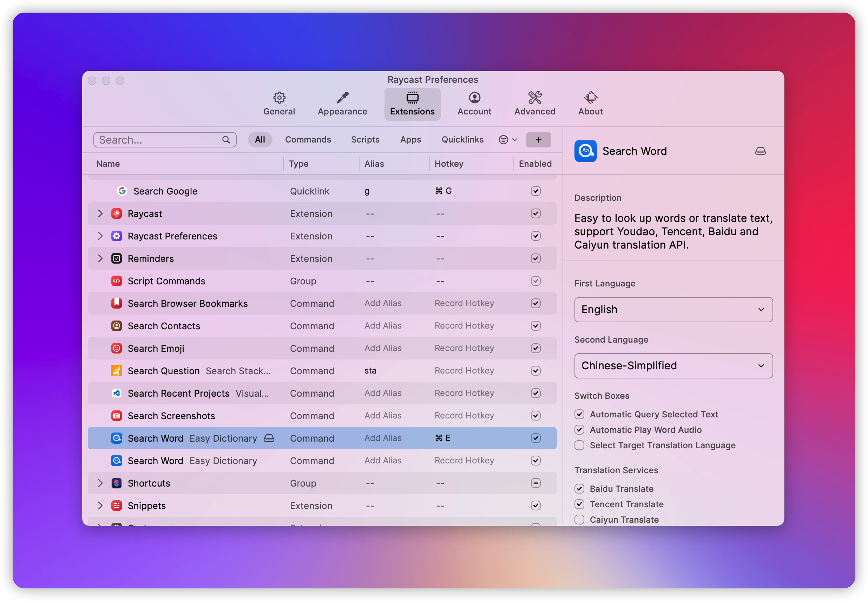Click disk icon next to Search Word header
Viewport: 868px width, 601px height.
tap(760, 151)
